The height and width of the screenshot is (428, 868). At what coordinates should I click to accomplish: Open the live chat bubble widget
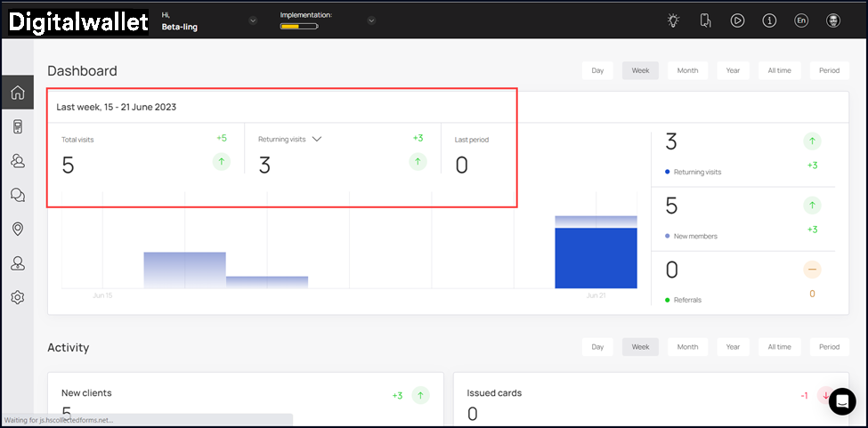click(841, 401)
